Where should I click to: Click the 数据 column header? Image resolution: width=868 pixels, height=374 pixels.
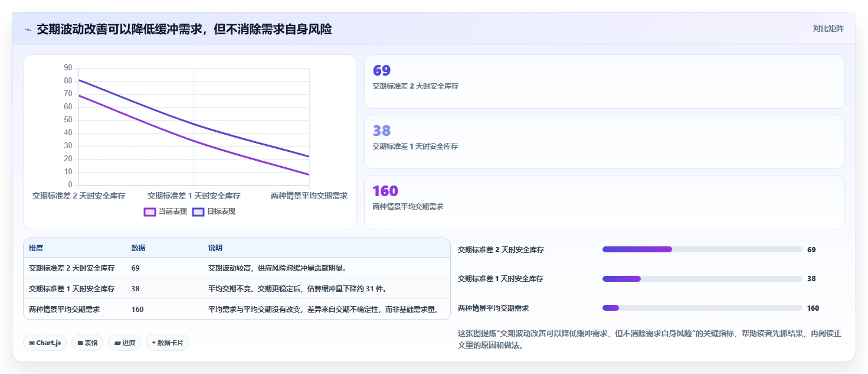[x=139, y=248]
